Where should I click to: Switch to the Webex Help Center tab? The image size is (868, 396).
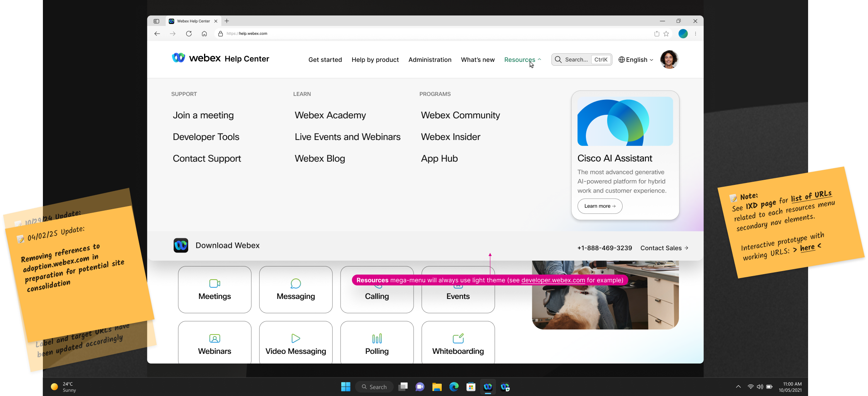pyautogui.click(x=192, y=21)
